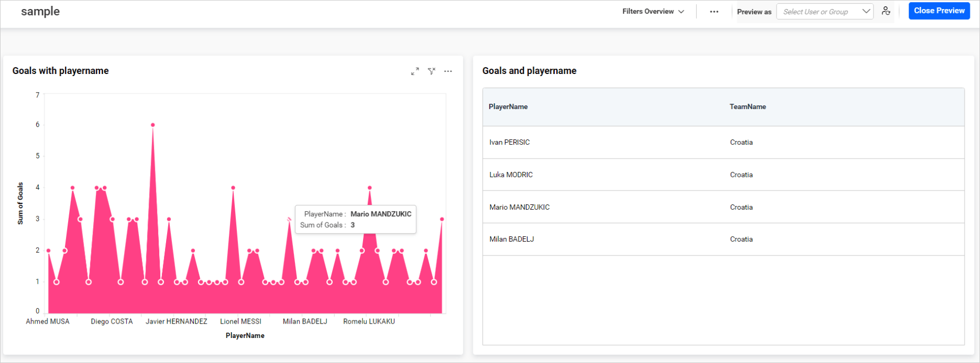This screenshot has width=980, height=363.
Task: Click Diego COSTA axis label
Action: pos(112,321)
